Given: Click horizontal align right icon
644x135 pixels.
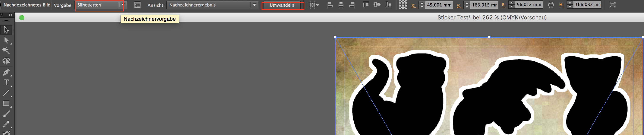Looking at the screenshot, I should (x=352, y=5).
